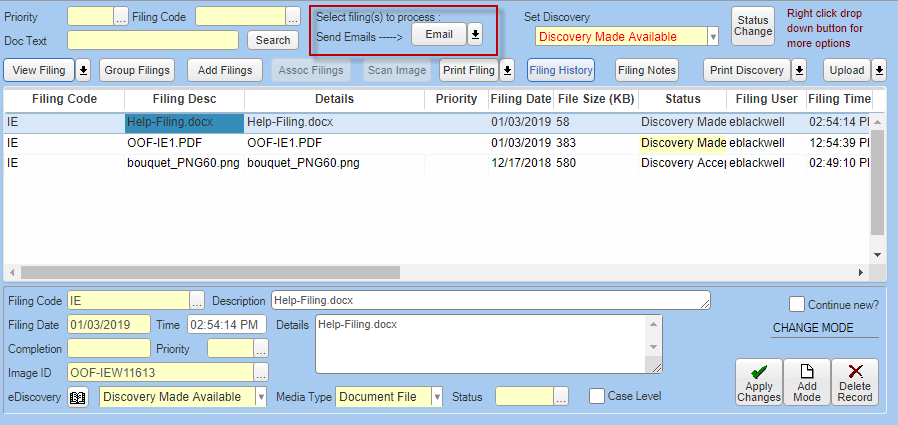Image resolution: width=898 pixels, height=425 pixels.
Task: Select the bouquet_PNG60.png filing desc cell
Action: [184, 163]
